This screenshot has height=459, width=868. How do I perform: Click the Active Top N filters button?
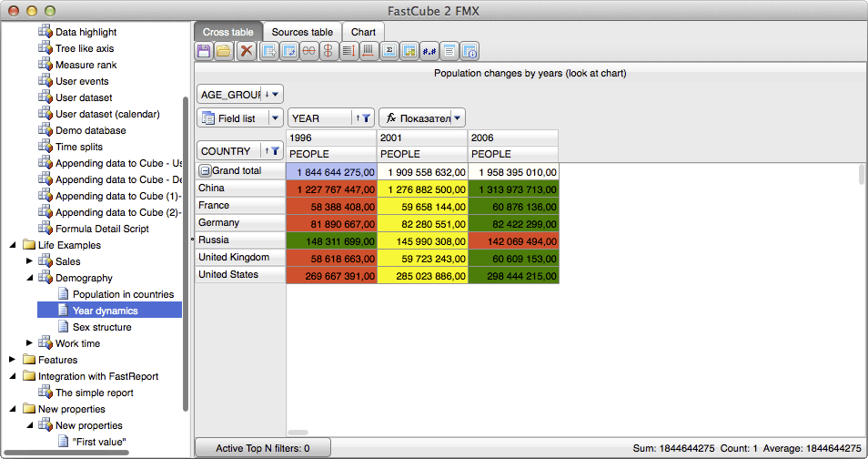(262, 448)
